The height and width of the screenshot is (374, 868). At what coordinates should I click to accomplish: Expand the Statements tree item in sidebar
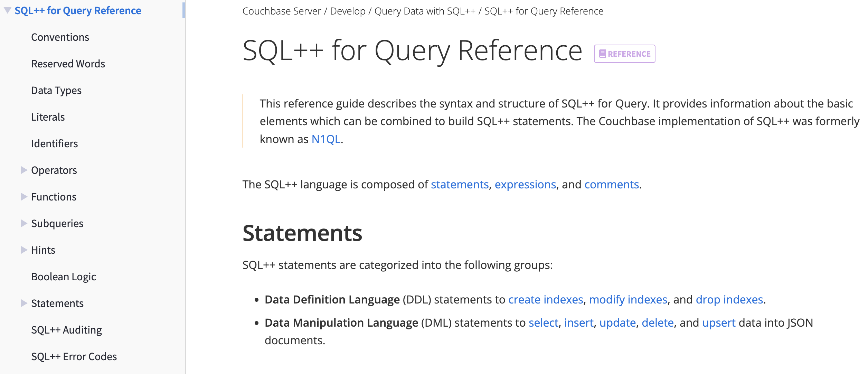pyautogui.click(x=23, y=303)
